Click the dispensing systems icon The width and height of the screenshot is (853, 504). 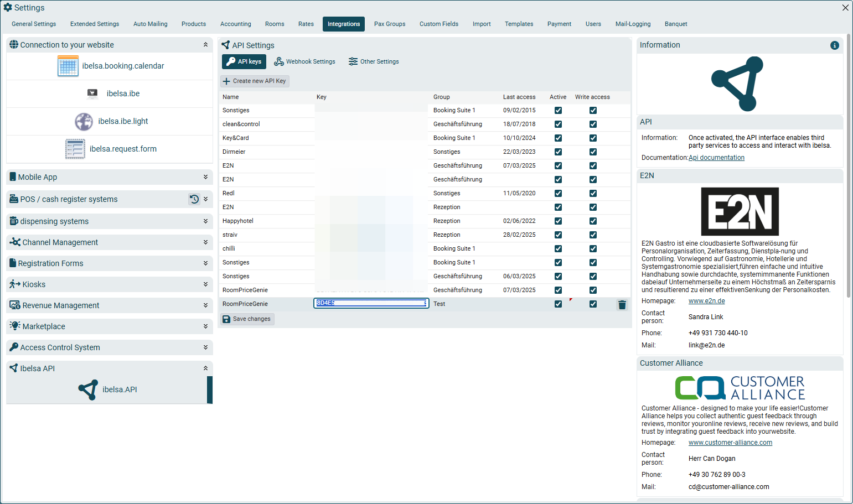pos(14,221)
